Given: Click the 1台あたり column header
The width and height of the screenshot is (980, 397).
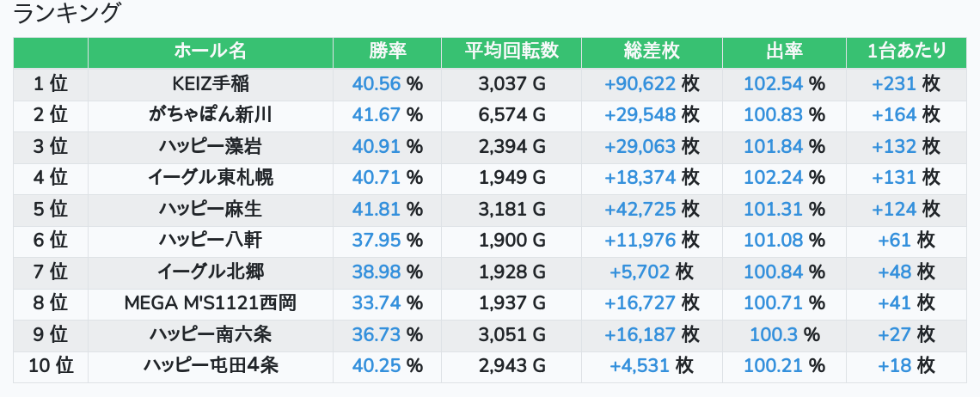Looking at the screenshot, I should click(907, 52).
